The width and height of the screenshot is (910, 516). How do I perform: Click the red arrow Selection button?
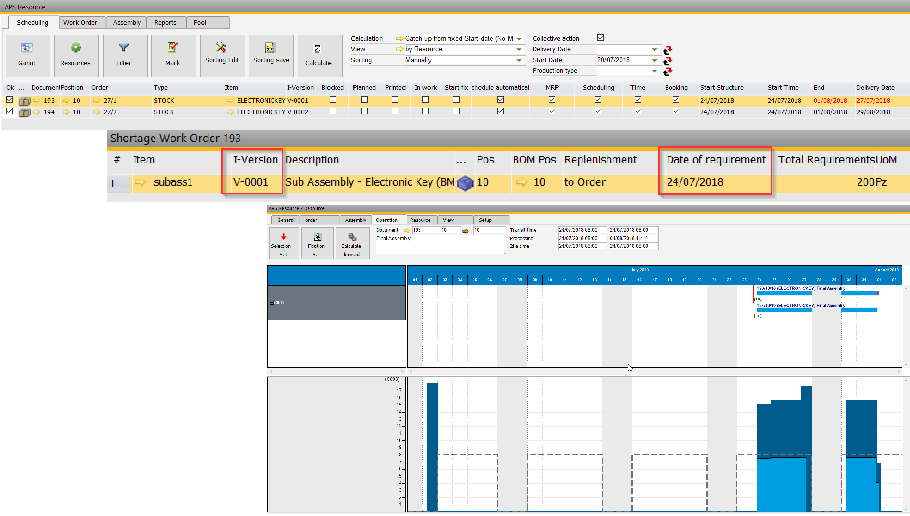click(283, 243)
